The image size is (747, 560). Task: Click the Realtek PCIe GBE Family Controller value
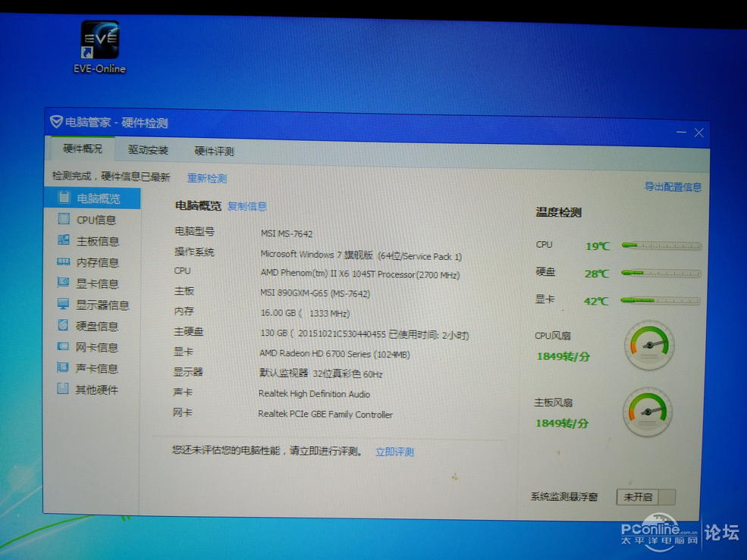(x=325, y=415)
